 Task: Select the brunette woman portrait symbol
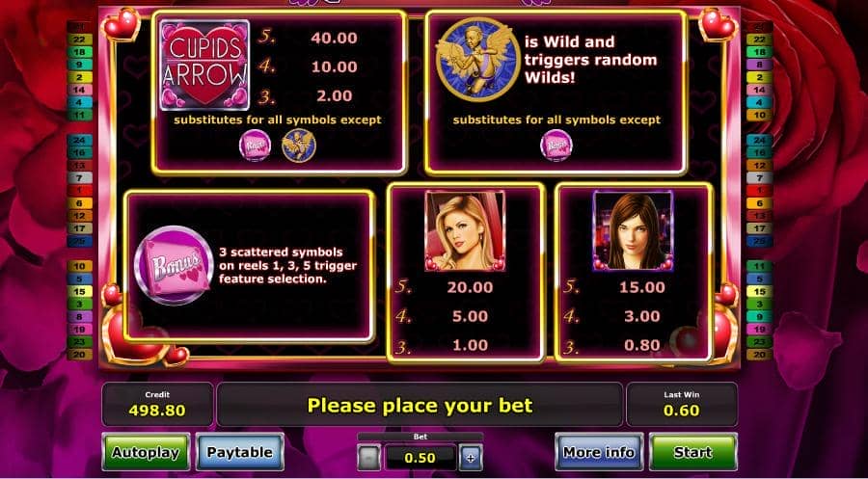coord(633,230)
